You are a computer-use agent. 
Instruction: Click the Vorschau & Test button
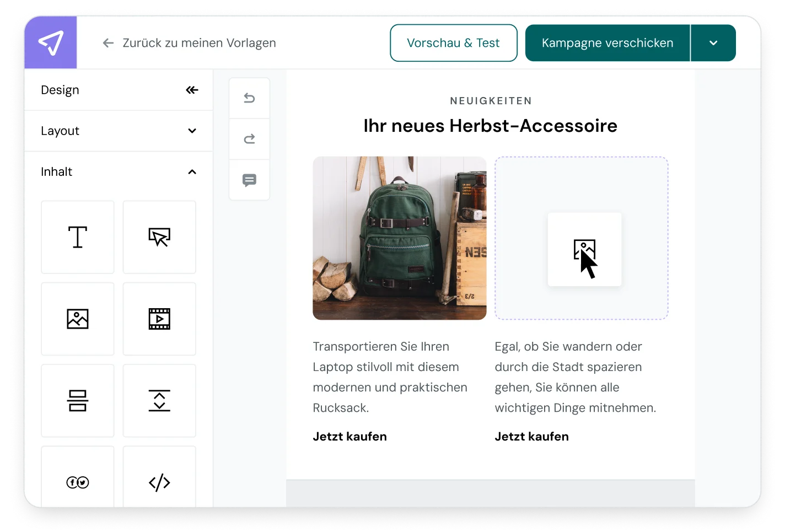tap(453, 43)
